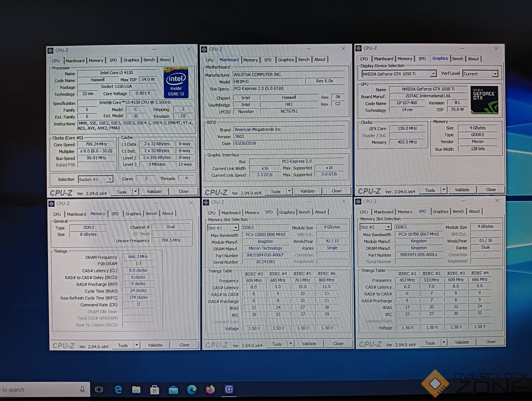Open Bench tab in CPU window
The height and width of the screenshot is (401, 532).
click(x=149, y=60)
